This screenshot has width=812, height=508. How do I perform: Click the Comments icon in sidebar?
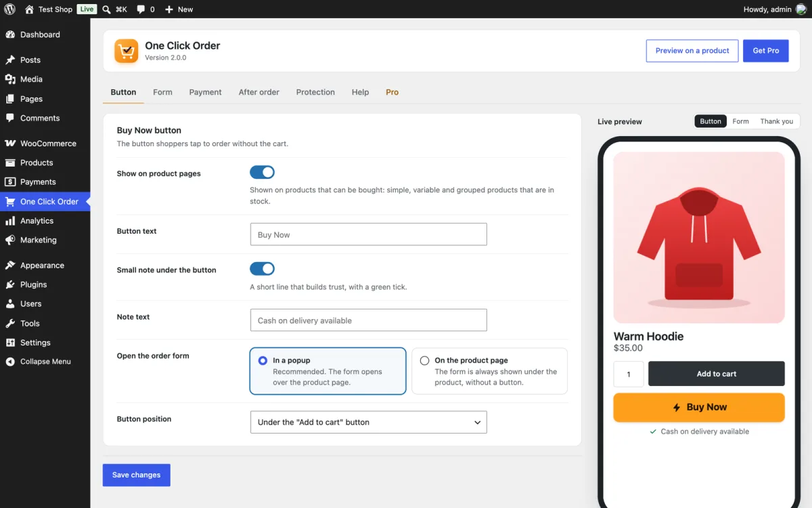click(x=10, y=118)
